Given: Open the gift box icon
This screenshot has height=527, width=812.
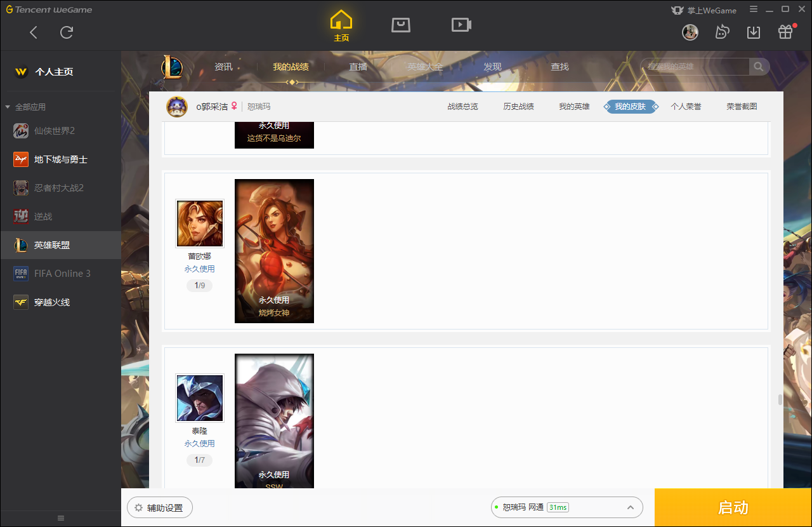Looking at the screenshot, I should pyautogui.click(x=785, y=32).
